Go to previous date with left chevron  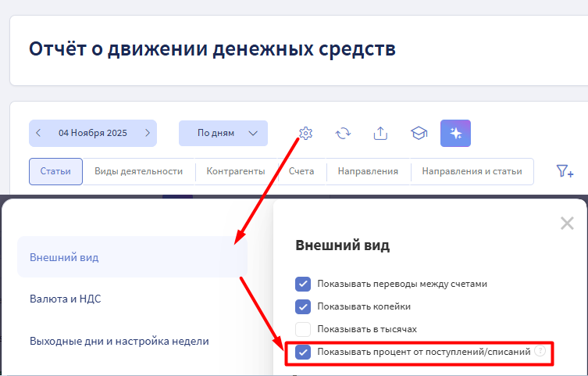pos(38,133)
